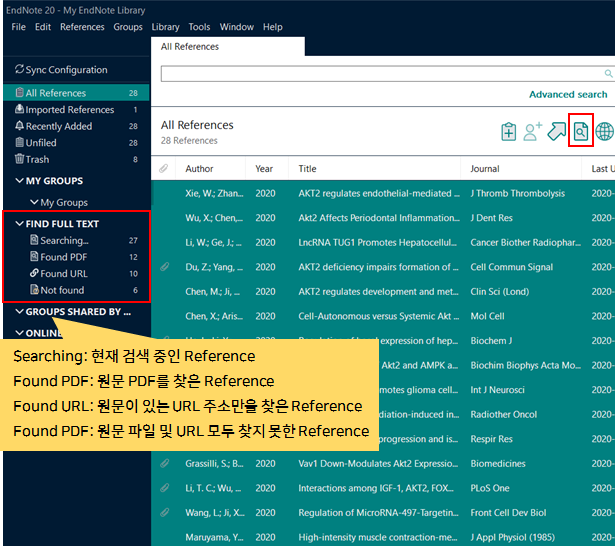Select Vav1 Down-Modulates Akt2 title
Screen dimensions: 615x546
378,464
